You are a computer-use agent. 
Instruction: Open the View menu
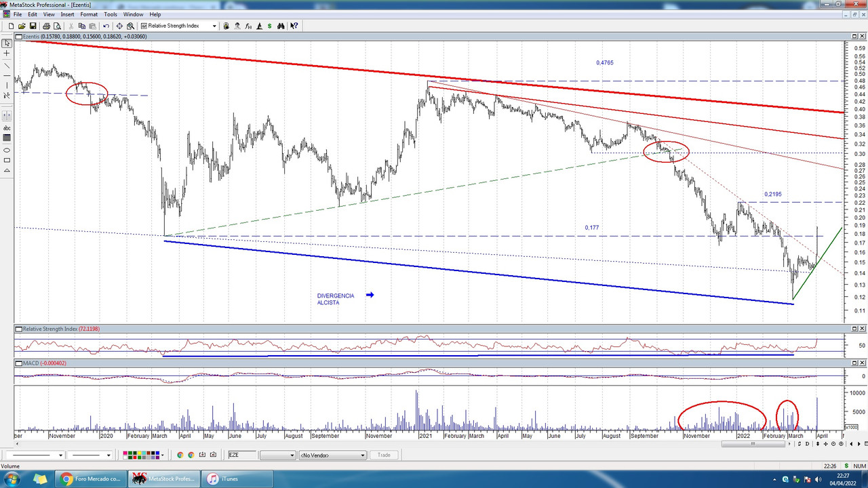click(49, 14)
